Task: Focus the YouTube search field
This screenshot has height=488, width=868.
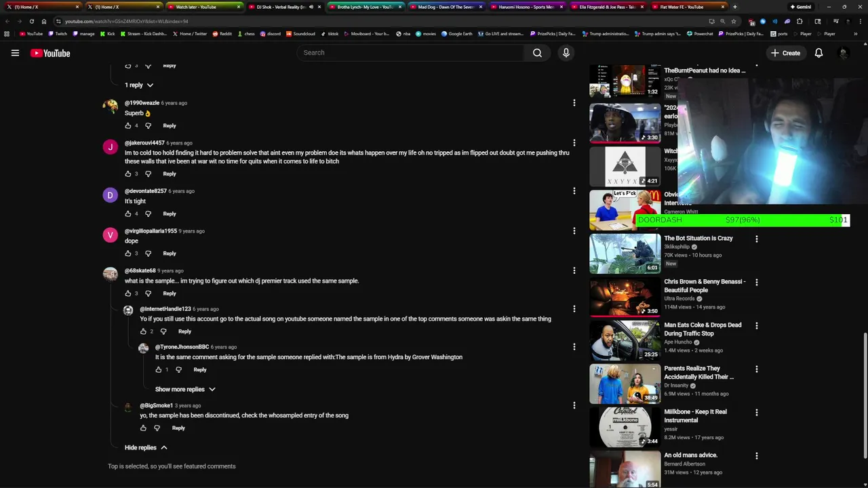Action: pos(410,53)
